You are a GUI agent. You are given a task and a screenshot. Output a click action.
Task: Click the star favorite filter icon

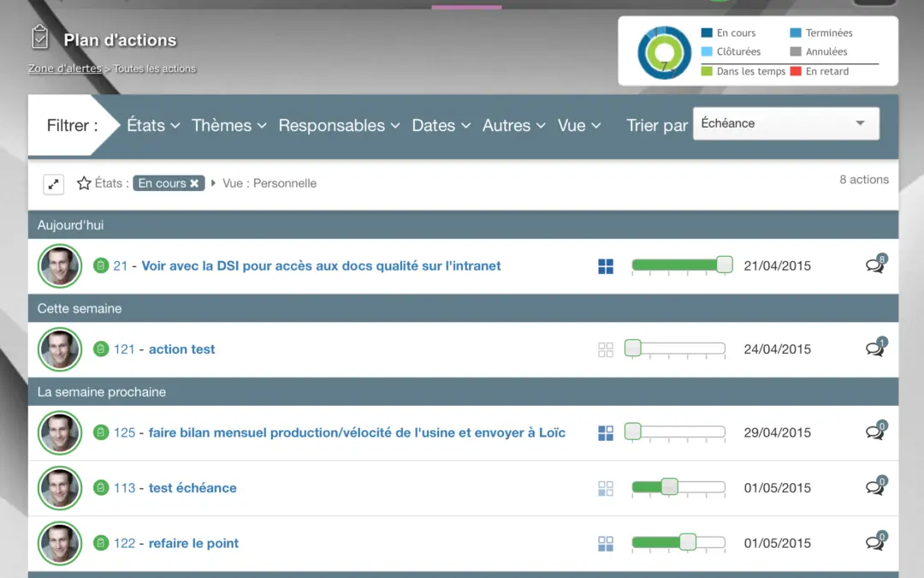coord(84,183)
